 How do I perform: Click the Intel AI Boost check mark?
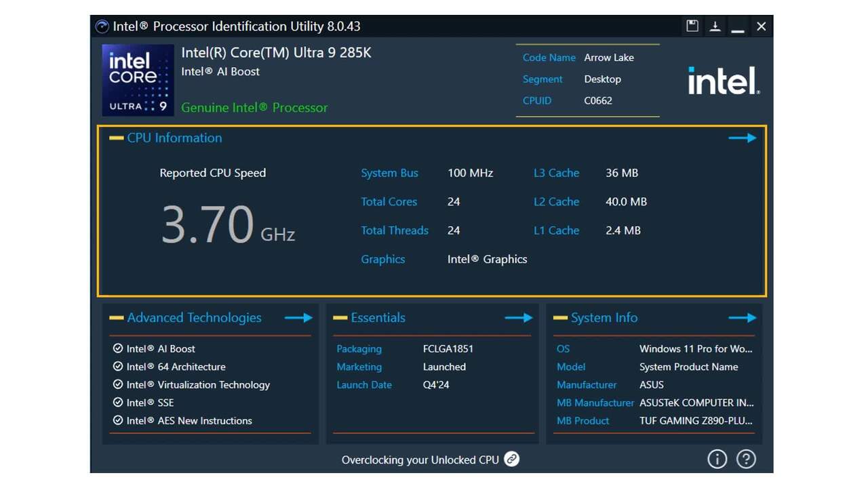[118, 348]
